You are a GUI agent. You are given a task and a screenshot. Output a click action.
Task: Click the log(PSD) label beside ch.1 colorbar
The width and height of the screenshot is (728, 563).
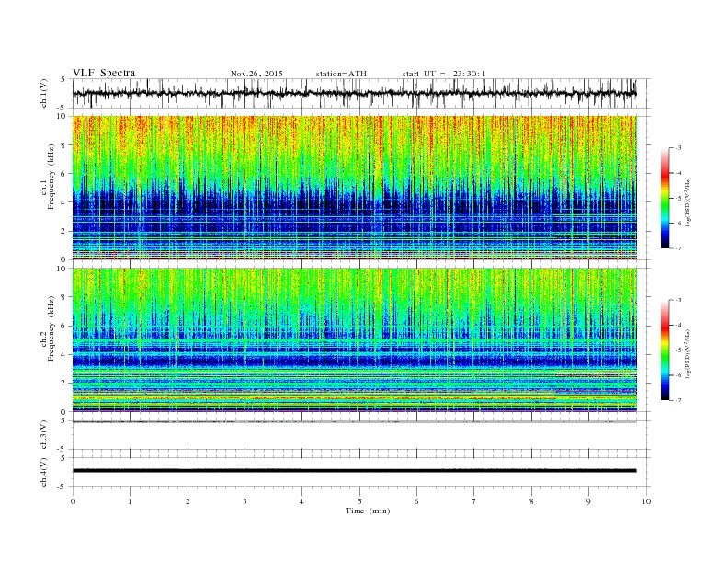coord(689,201)
